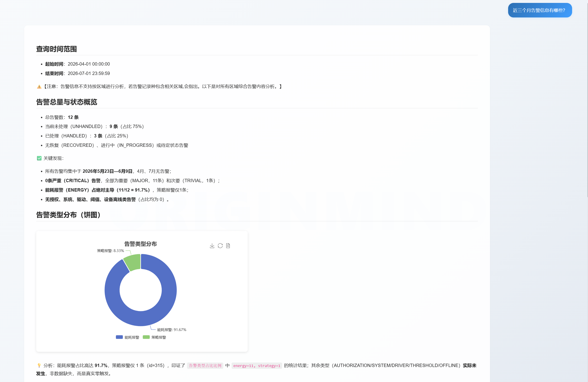Download the alarm type chart as image
588x382 pixels.
pos(212,246)
